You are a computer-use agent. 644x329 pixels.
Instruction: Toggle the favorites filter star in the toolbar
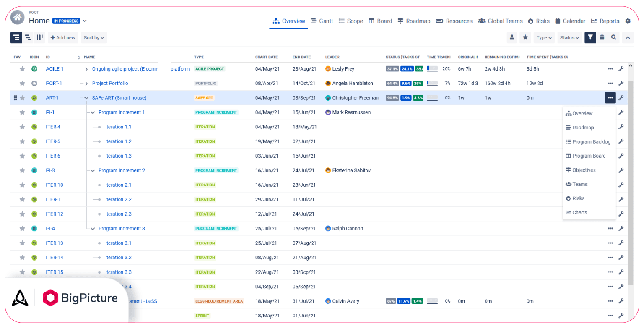point(525,37)
